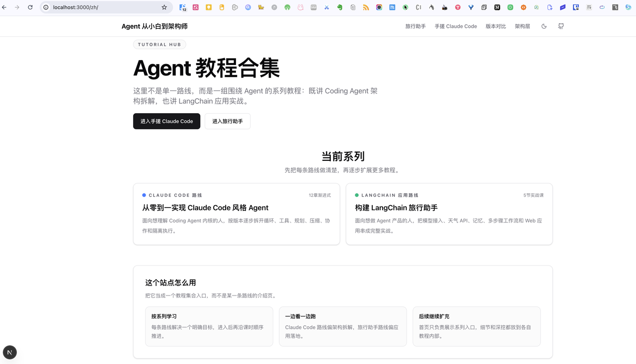
Task: Open the 旅行助手 navigation item
Action: [415, 26]
